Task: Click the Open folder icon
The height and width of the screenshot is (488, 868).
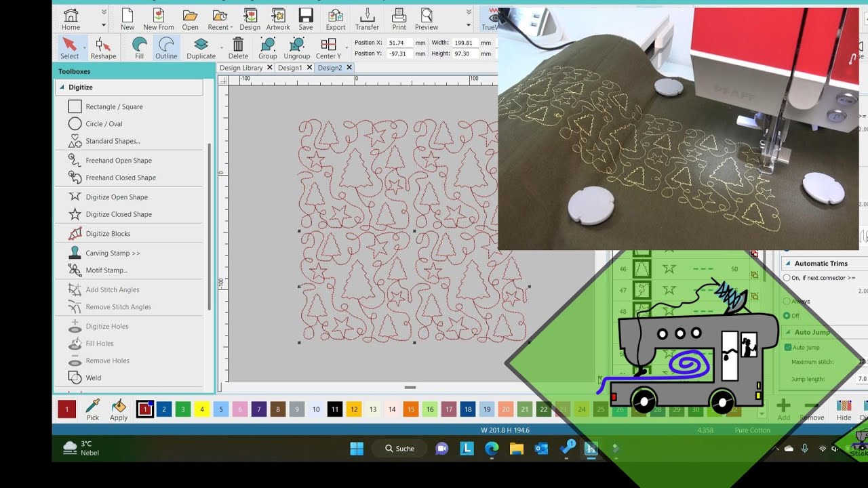Action: pos(190,19)
